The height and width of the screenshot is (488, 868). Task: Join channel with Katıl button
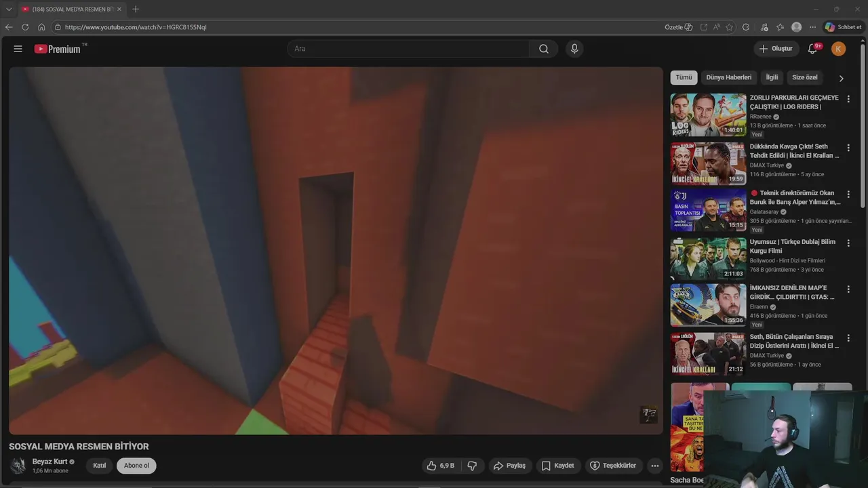click(x=100, y=466)
